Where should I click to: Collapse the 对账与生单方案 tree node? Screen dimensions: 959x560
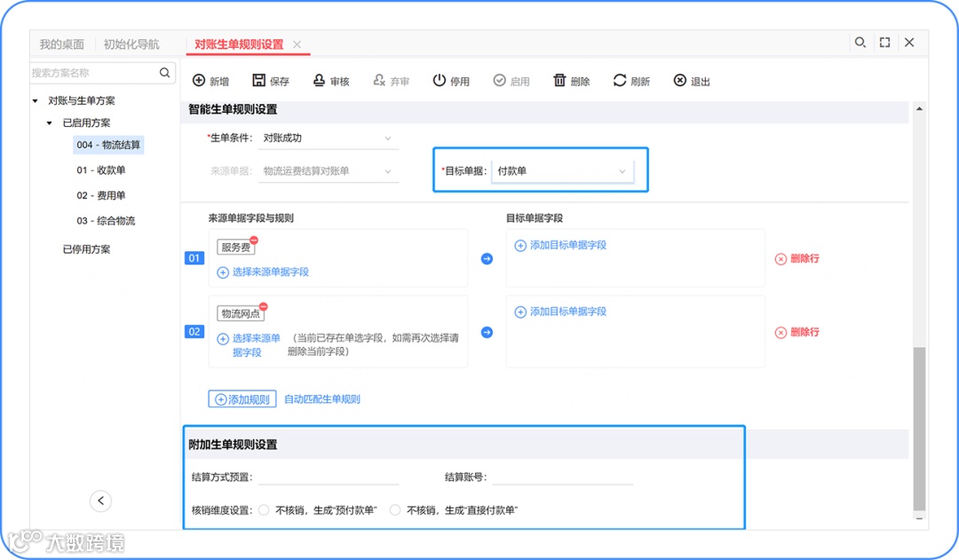pos(35,101)
